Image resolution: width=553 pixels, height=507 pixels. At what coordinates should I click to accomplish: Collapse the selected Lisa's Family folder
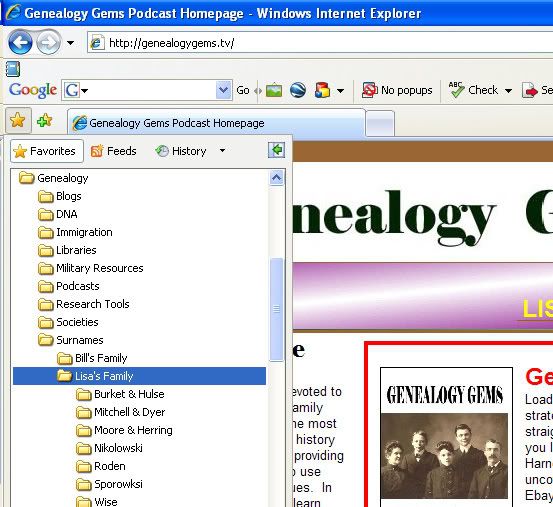tap(139, 376)
